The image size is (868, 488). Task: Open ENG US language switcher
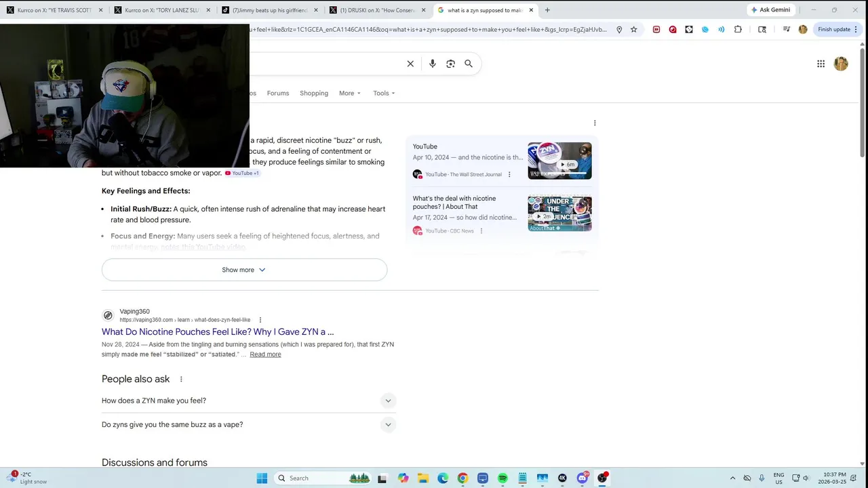pos(778,479)
